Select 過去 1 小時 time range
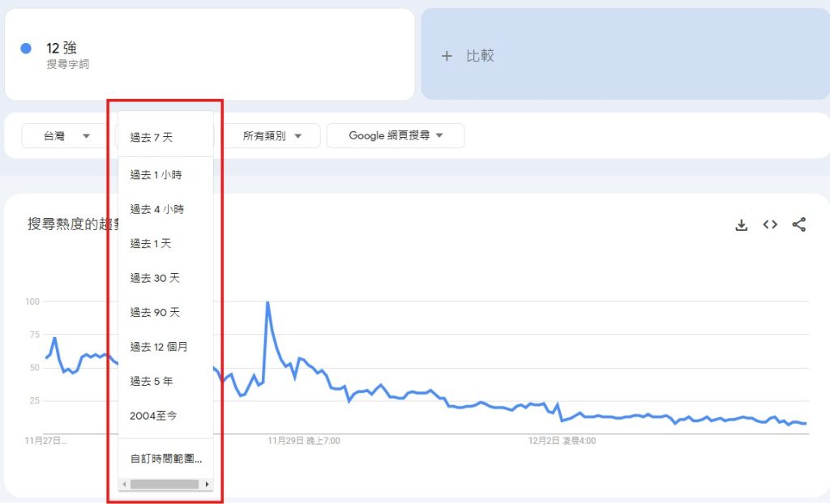This screenshot has height=504, width=830. coord(154,173)
